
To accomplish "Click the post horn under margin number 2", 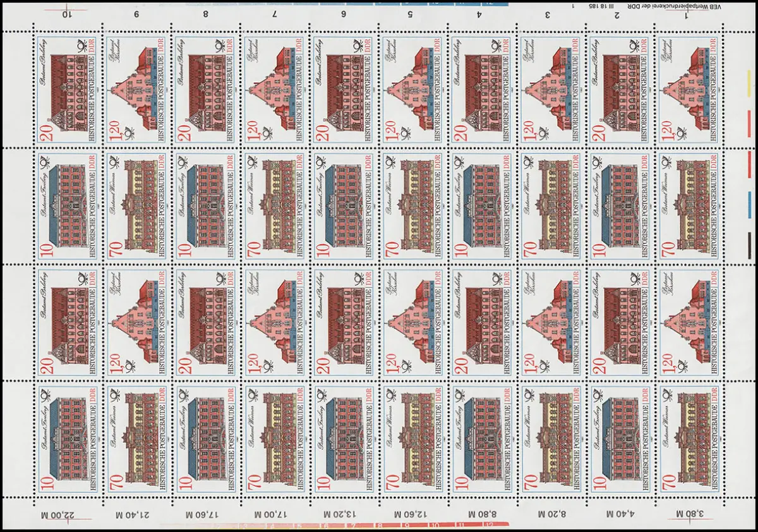I will (635, 46).
